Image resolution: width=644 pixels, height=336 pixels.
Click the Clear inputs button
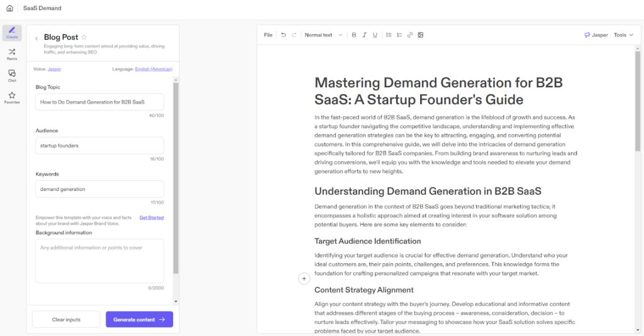click(66, 320)
